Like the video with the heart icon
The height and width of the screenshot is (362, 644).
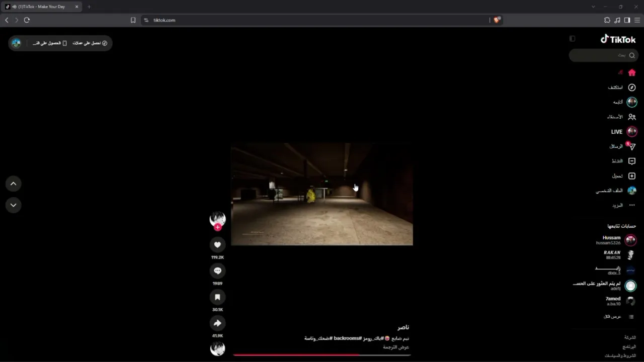217,245
